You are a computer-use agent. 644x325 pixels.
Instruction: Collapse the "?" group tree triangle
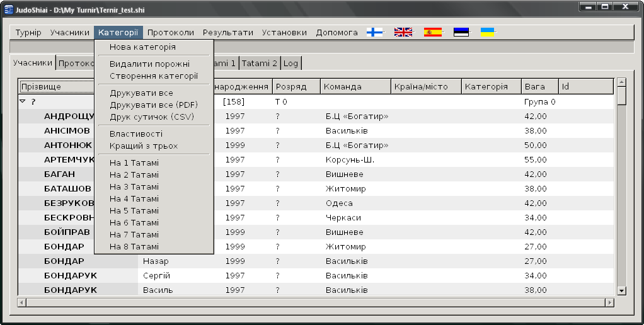click(x=23, y=101)
